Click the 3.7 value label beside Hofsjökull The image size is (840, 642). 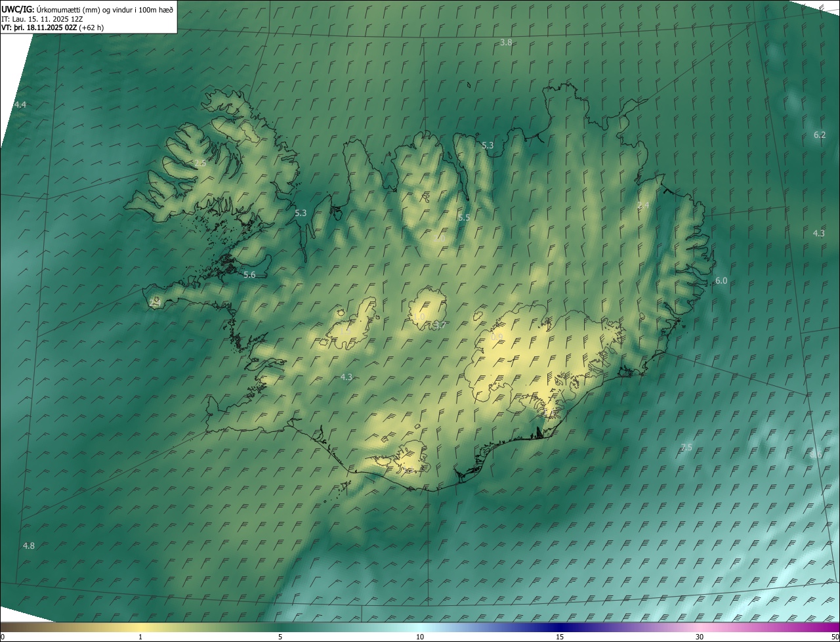tap(440, 325)
